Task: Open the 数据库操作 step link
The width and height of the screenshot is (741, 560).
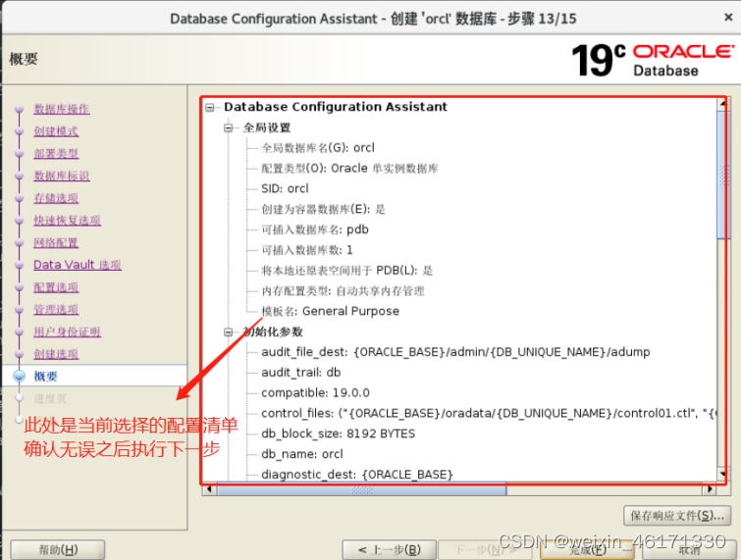Action: tap(62, 109)
